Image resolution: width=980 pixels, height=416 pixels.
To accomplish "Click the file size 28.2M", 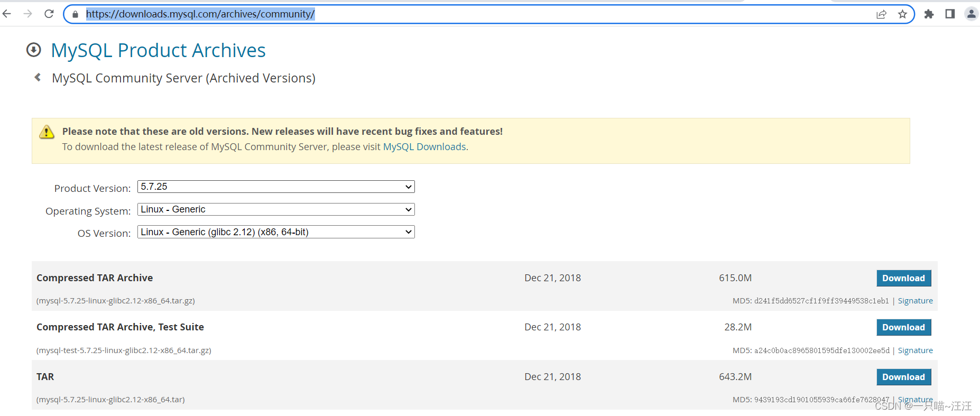I will [x=738, y=327].
